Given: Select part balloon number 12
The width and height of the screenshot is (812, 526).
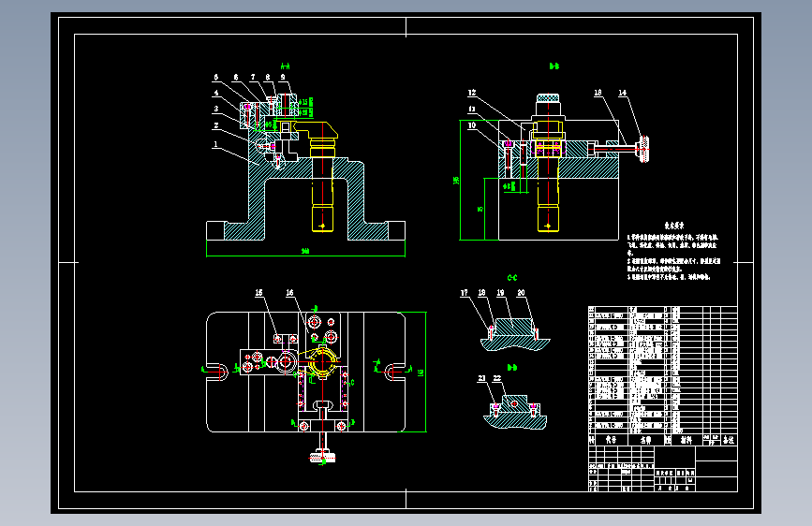Looking at the screenshot, I should (x=472, y=93).
